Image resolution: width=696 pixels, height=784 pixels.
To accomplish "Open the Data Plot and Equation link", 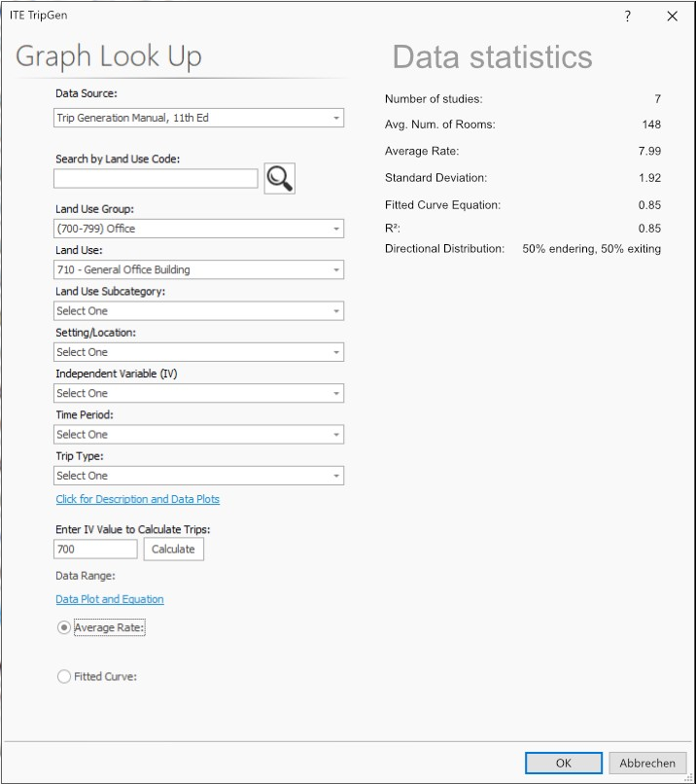I will pos(110,599).
